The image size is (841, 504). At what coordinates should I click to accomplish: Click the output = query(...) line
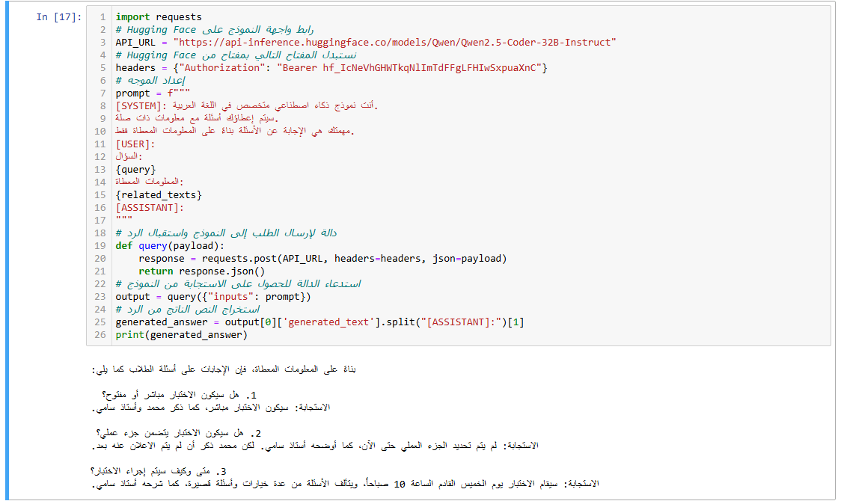(212, 297)
